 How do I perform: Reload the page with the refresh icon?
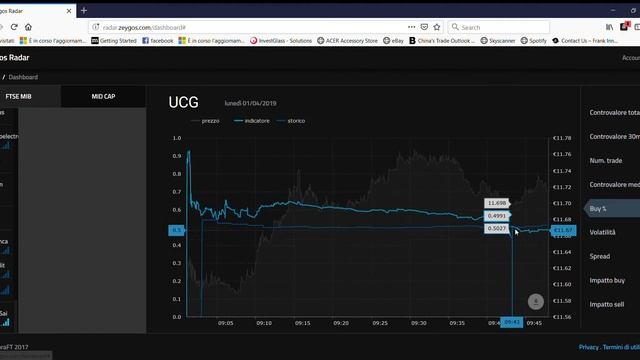14,27
